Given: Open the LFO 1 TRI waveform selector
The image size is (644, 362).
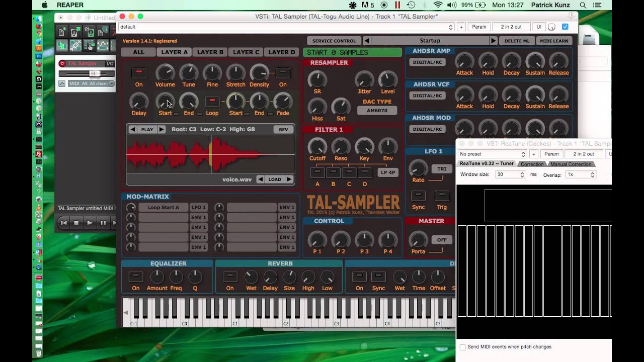Looking at the screenshot, I should 442,169.
